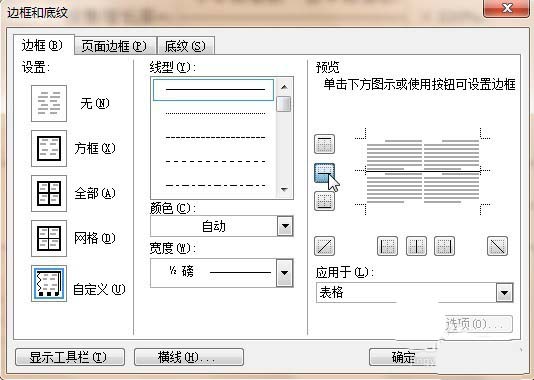Toggle the top border button in preview

point(324,144)
